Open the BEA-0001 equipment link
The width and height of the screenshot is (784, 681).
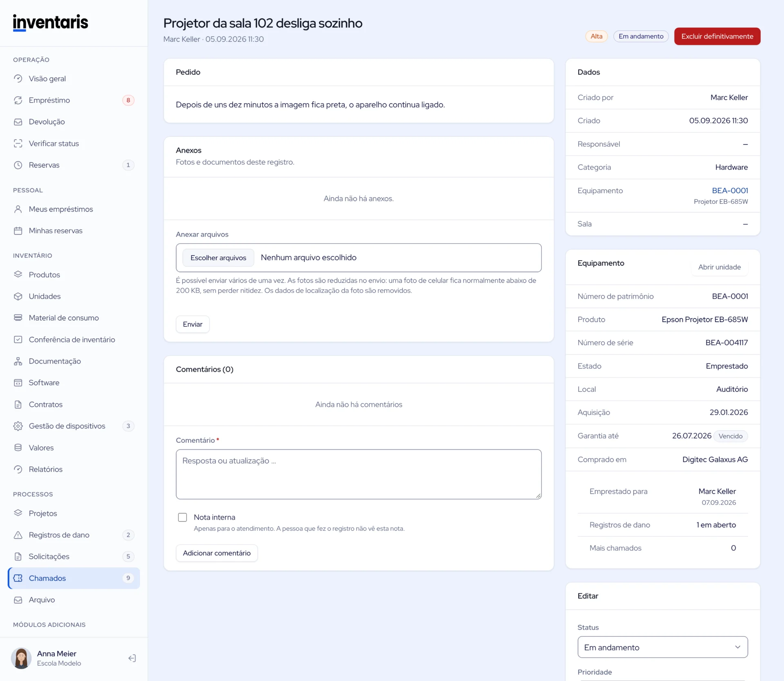(730, 190)
